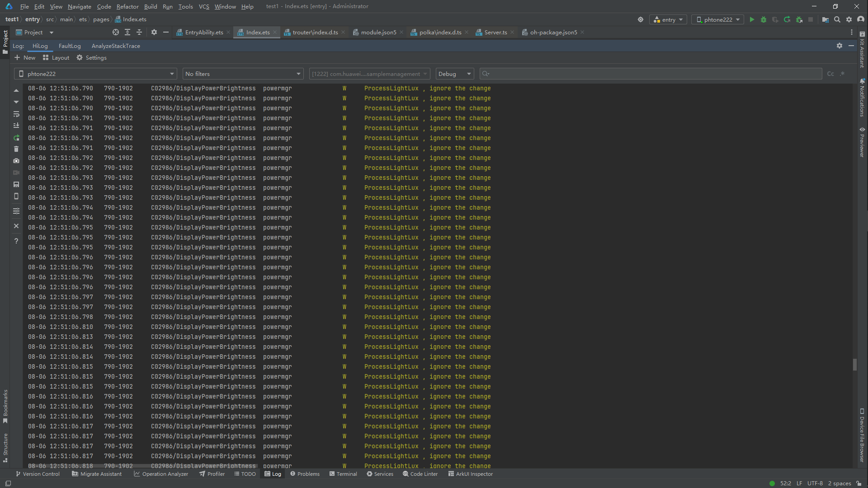The width and height of the screenshot is (868, 488).
Task: Toggle soft-wrap for log lines
Action: click(x=16, y=114)
